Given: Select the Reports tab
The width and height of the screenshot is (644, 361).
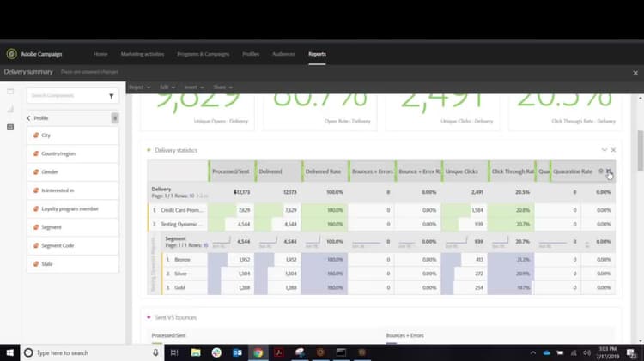Looking at the screenshot, I should tap(317, 54).
